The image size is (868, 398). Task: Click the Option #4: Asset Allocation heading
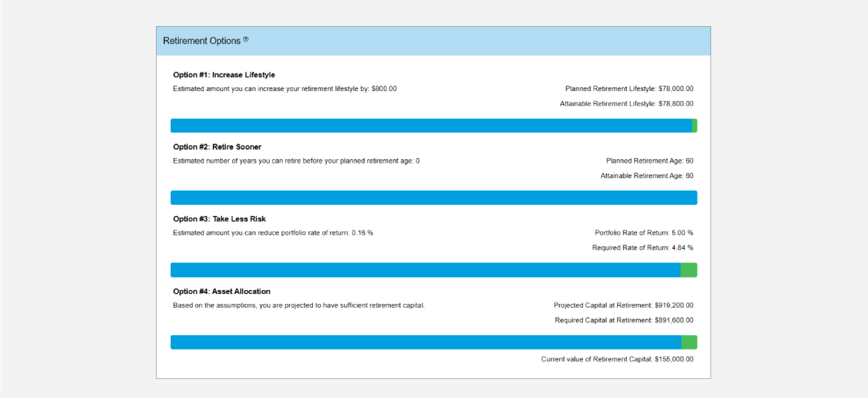(221, 291)
